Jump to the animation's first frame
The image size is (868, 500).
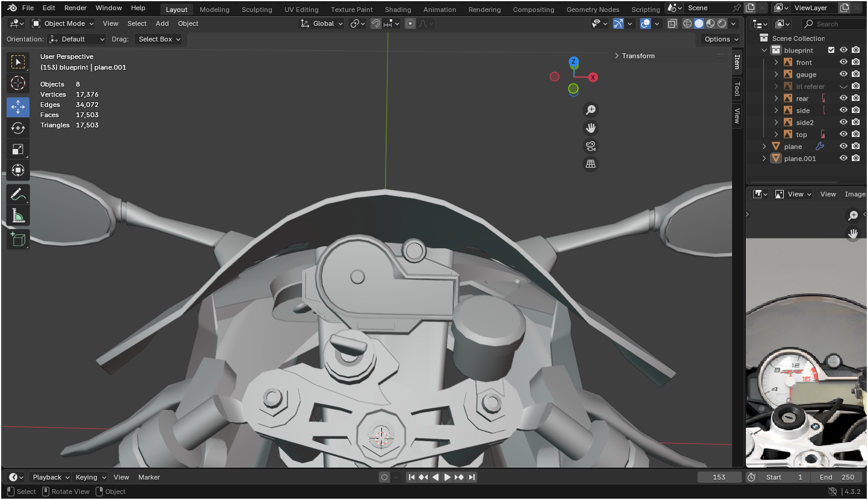pyautogui.click(x=411, y=477)
